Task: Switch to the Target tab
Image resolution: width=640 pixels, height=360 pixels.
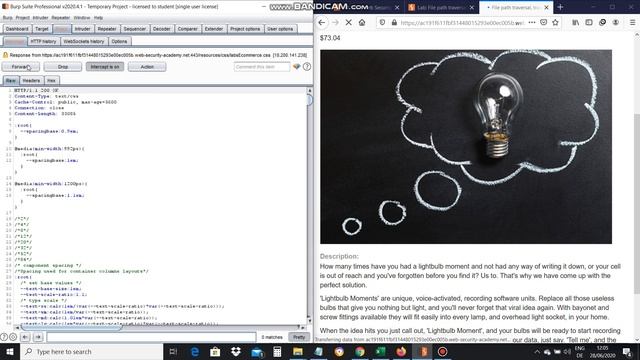Action: click(42, 29)
